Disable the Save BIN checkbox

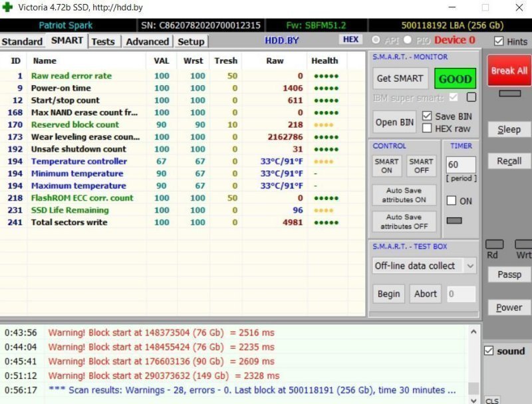click(427, 116)
